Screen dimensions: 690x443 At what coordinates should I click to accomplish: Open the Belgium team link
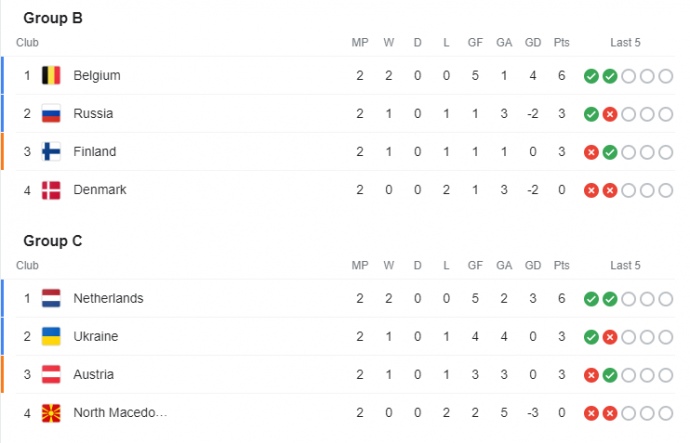tap(96, 76)
